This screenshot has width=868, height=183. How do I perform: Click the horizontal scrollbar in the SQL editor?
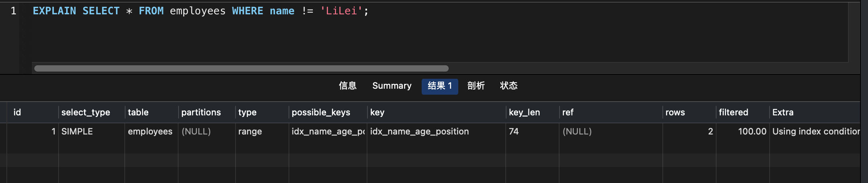tap(241, 68)
